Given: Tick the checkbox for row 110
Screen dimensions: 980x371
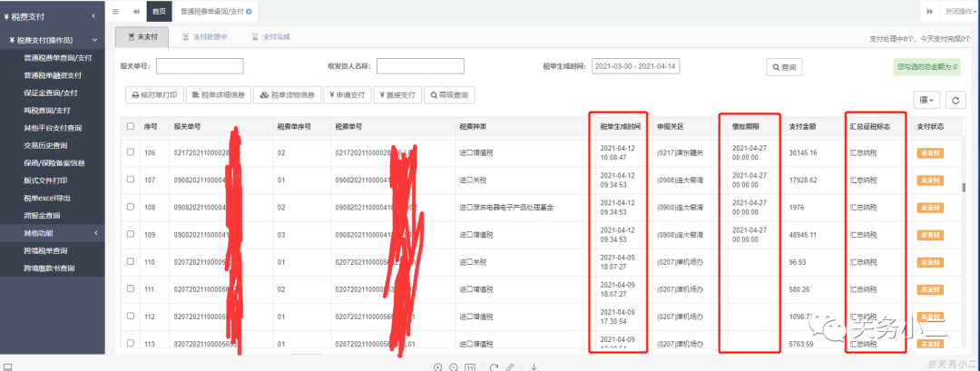Looking at the screenshot, I should [x=130, y=262].
